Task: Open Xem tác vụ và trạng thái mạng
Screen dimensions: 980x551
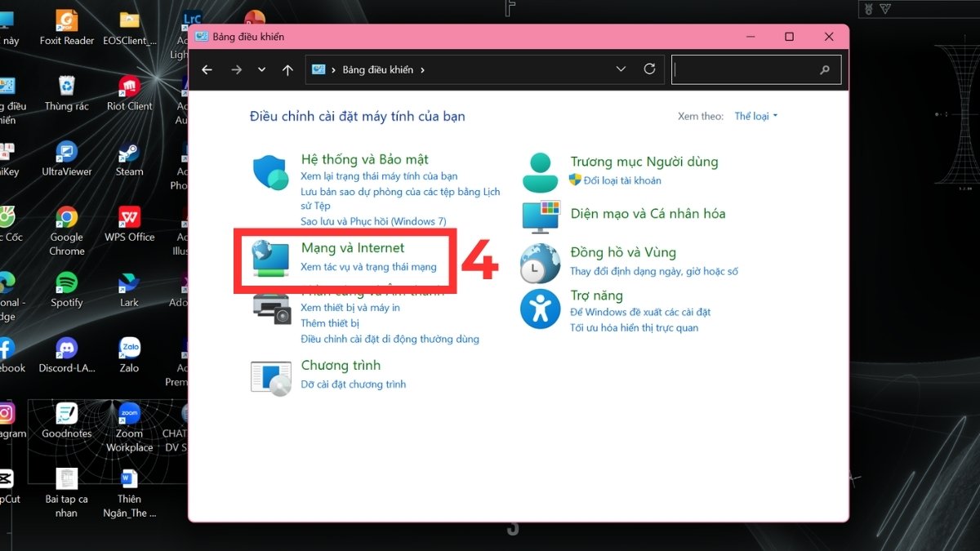Action: (368, 267)
